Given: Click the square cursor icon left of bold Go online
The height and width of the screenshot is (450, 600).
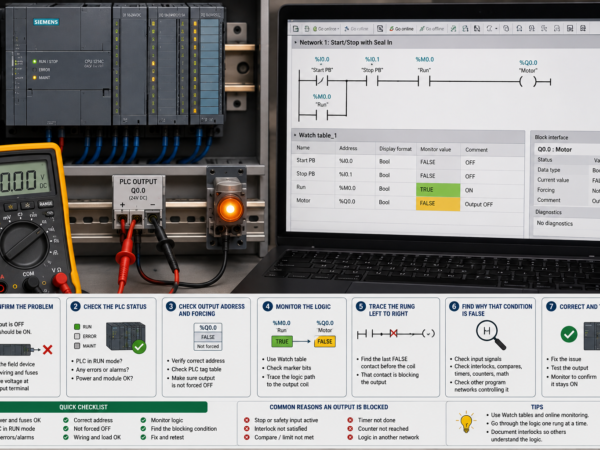Looking at the screenshot, I should (380, 29).
